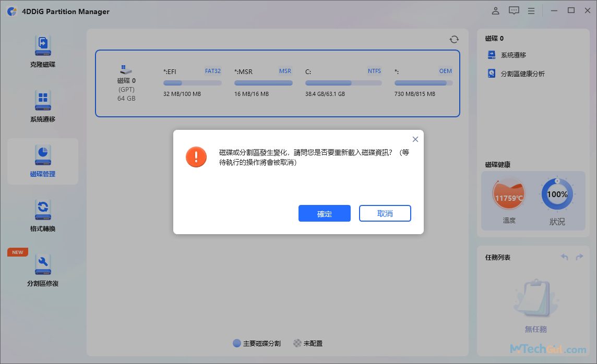This screenshot has width=597, height=364.
Task: Open the user account icon in title bar
Action: tap(495, 10)
